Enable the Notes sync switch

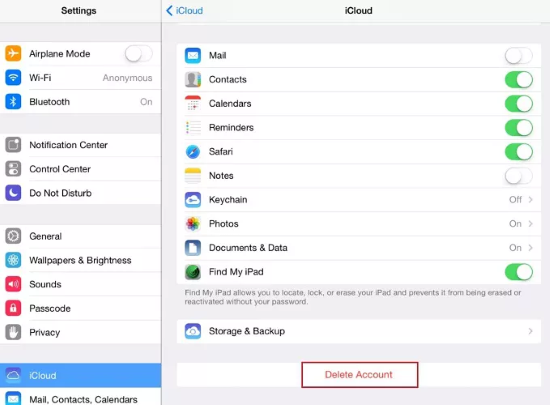tap(519, 176)
